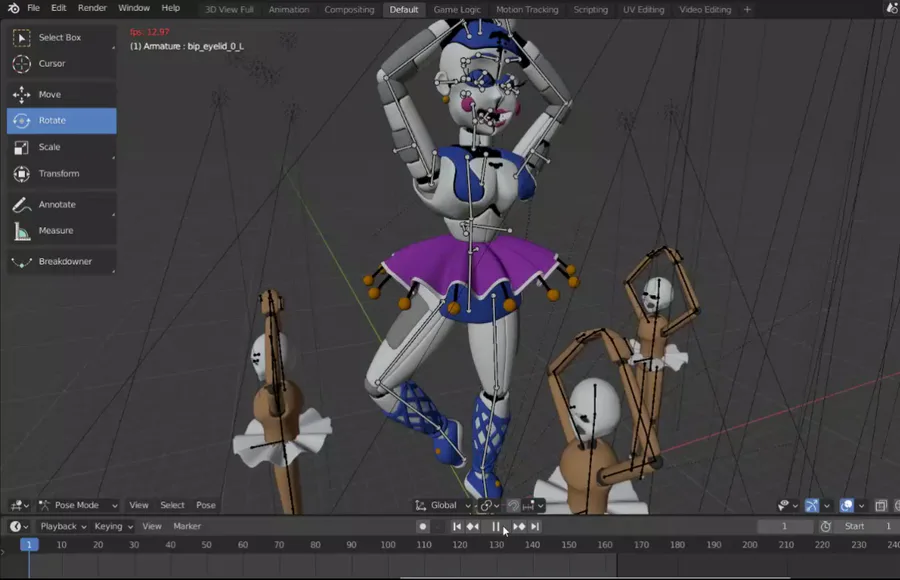Open the Global transform orientation dropdown
Image resolution: width=900 pixels, height=580 pixels.
click(443, 505)
